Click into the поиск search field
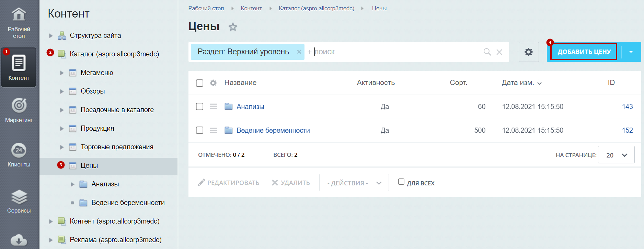 pyautogui.click(x=396, y=52)
